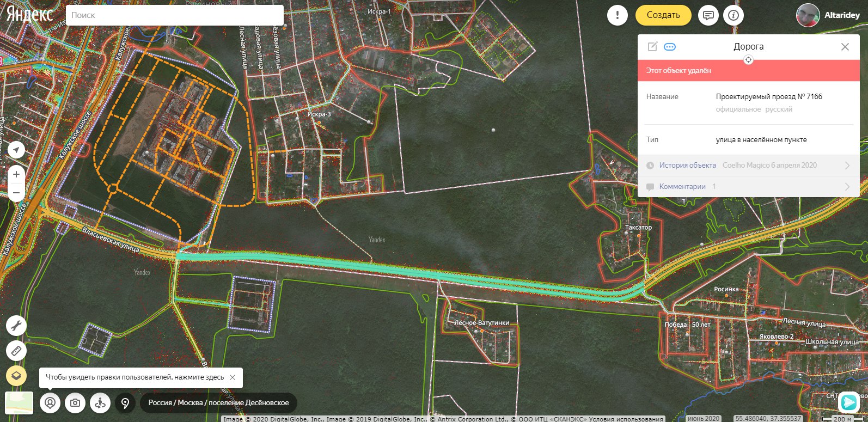Screen dimensions: 868x422
Task: Click the Этот объект удалён red banner
Action: click(x=749, y=71)
